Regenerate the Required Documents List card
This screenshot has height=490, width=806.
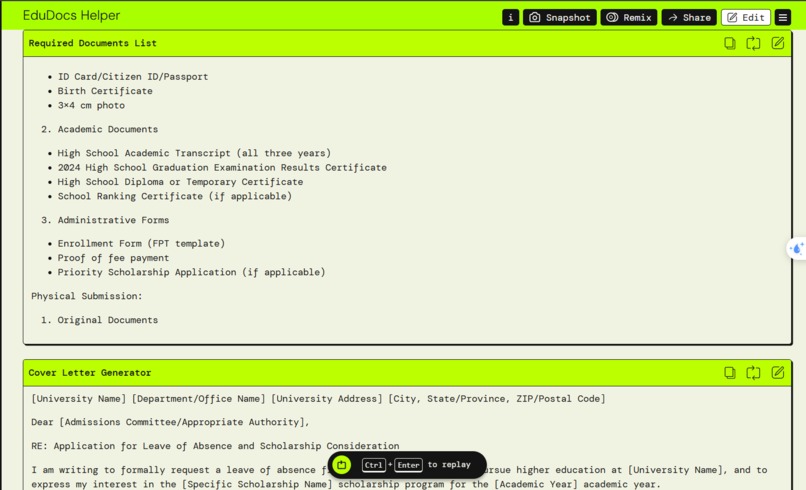(x=753, y=43)
